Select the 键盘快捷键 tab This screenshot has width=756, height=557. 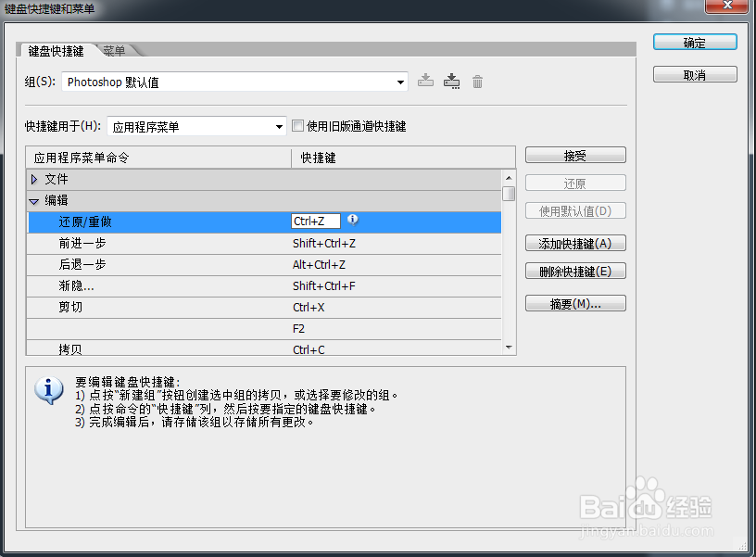(56, 51)
